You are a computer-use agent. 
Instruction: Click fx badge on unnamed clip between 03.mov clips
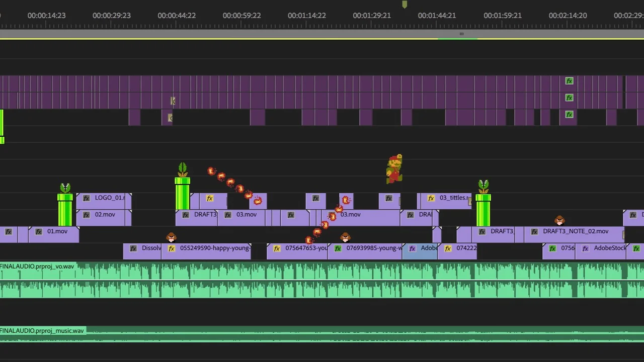pyautogui.click(x=291, y=215)
